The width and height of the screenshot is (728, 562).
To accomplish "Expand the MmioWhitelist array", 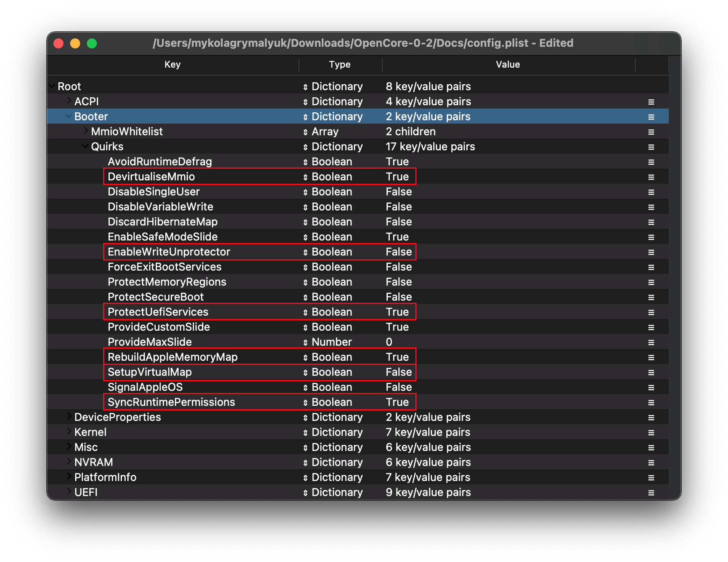I will (86, 131).
